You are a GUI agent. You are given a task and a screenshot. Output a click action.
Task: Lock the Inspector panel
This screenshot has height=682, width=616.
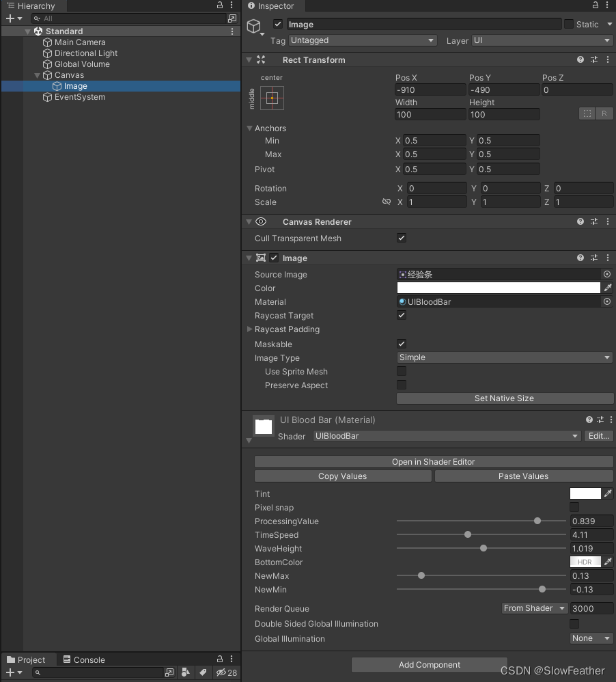pos(596,5)
